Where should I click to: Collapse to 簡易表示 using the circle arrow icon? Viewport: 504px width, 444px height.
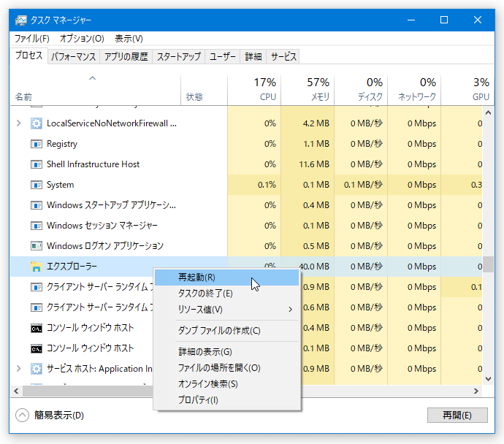tap(22, 415)
